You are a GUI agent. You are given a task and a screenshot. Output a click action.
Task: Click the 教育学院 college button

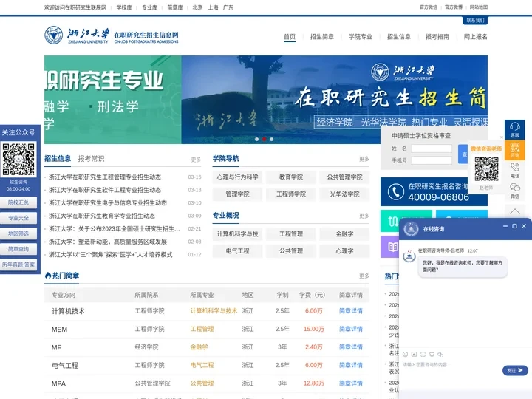pos(291,177)
